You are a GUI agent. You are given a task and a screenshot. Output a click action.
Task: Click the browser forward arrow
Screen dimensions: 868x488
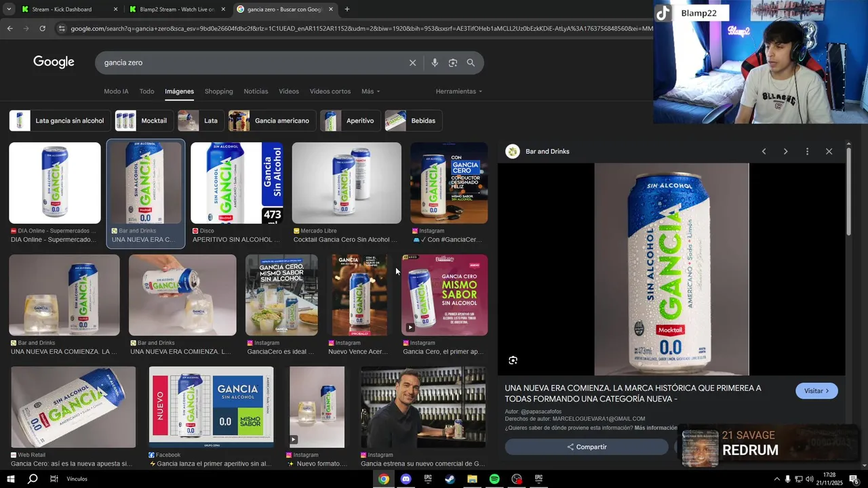click(26, 28)
